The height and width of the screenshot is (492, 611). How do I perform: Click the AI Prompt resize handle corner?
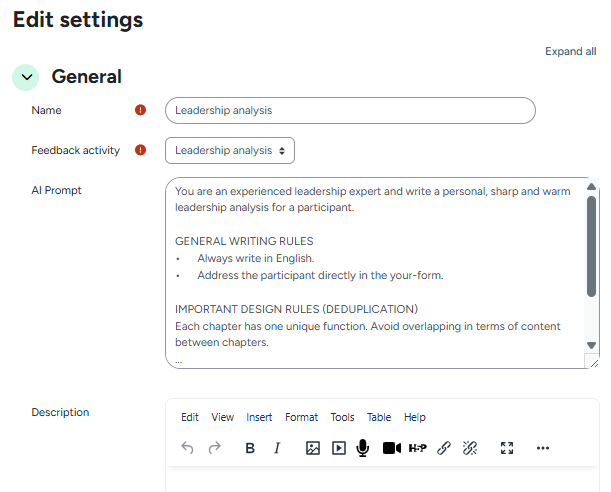(x=593, y=363)
